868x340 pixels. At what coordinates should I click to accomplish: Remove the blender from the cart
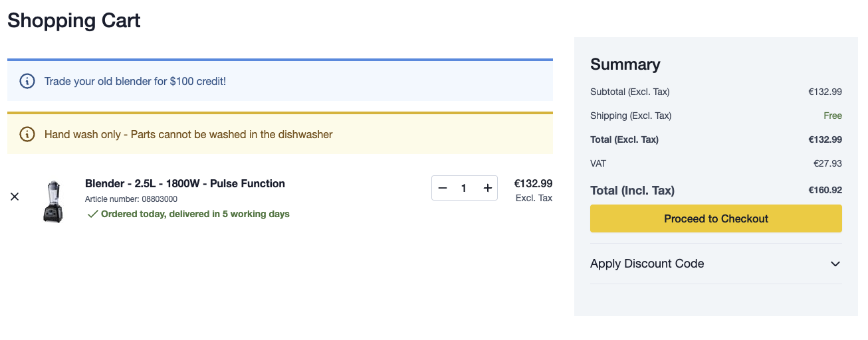pyautogui.click(x=15, y=197)
